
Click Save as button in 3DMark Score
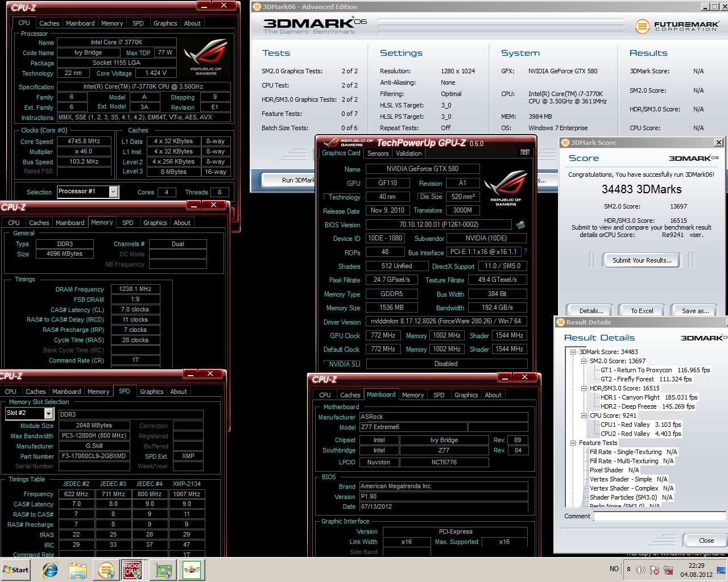695,310
